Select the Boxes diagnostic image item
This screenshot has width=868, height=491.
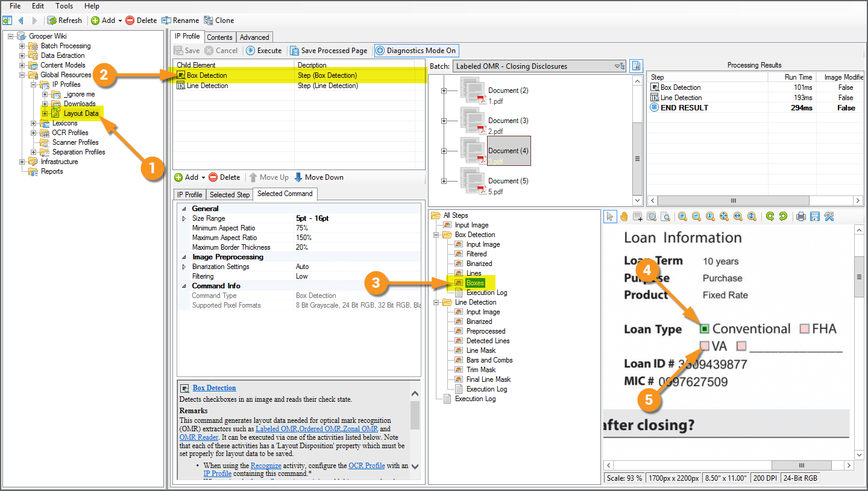click(475, 283)
